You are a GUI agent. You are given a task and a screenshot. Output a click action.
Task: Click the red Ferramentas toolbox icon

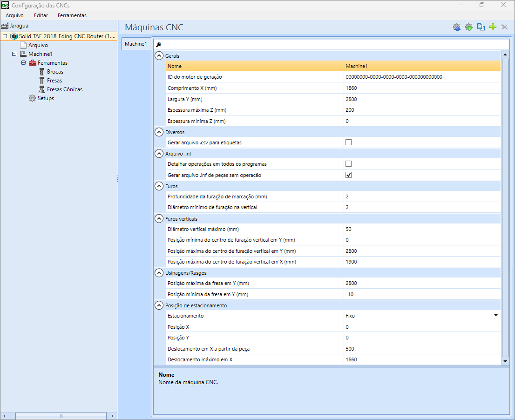point(33,63)
